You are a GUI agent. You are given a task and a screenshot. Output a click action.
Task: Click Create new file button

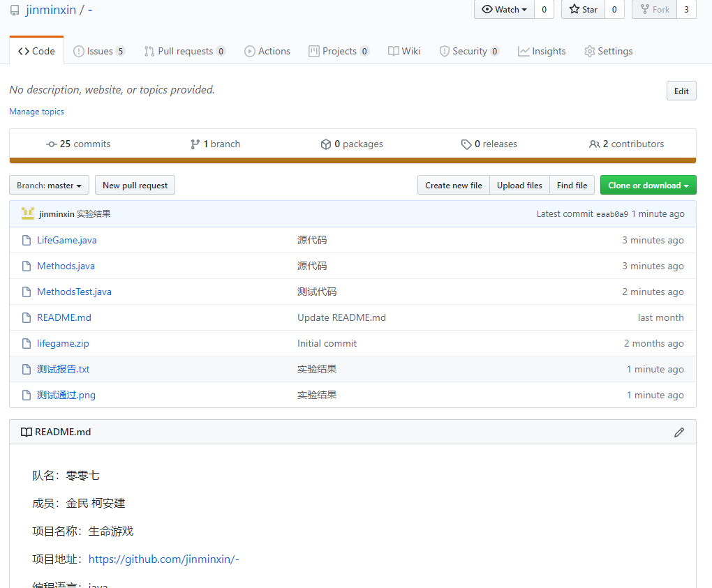point(454,185)
